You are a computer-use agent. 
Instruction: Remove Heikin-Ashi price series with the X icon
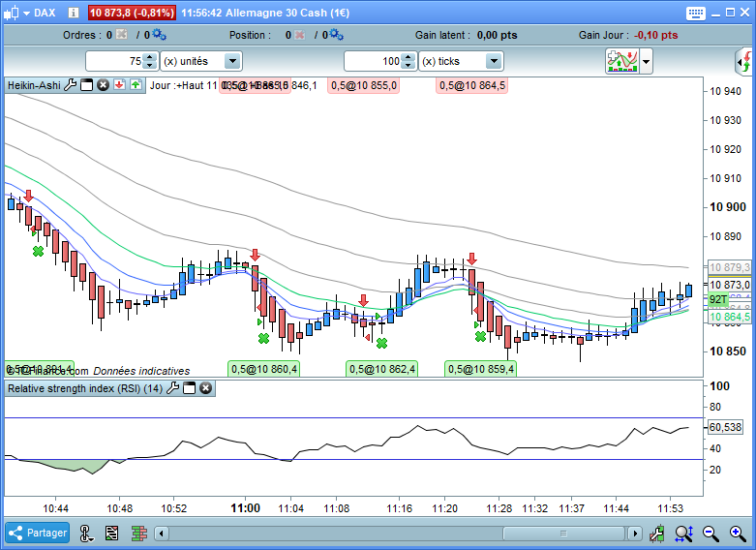[104, 85]
